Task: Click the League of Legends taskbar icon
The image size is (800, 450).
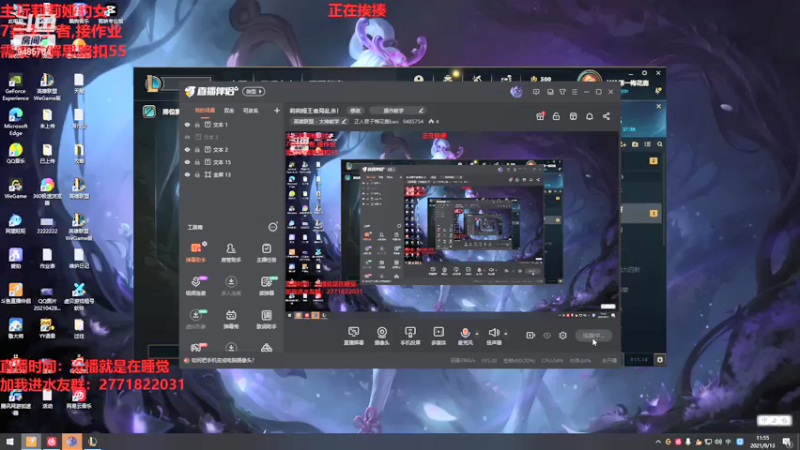Action: (92, 441)
